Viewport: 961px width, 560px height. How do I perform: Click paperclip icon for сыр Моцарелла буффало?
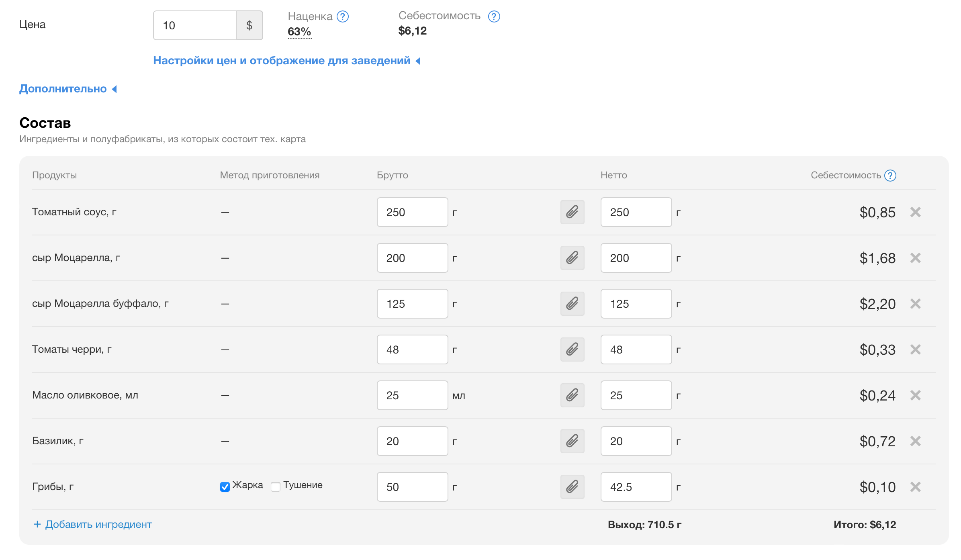click(x=572, y=304)
